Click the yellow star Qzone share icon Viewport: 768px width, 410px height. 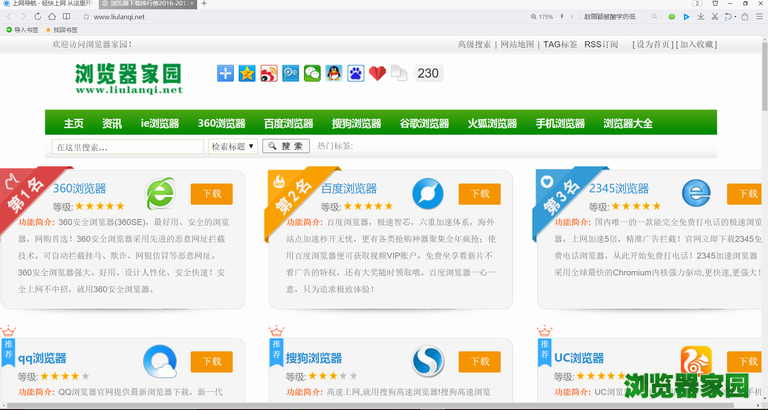click(x=247, y=73)
